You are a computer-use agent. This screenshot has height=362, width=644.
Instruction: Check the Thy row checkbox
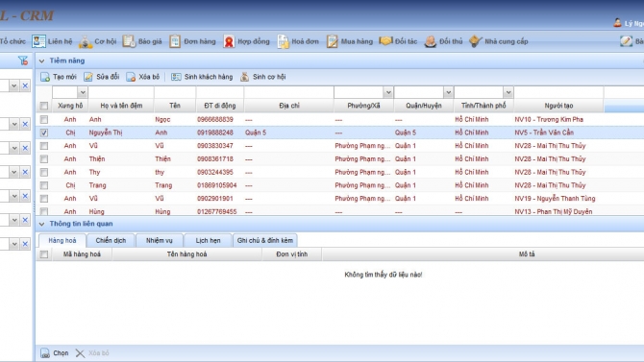coord(44,172)
